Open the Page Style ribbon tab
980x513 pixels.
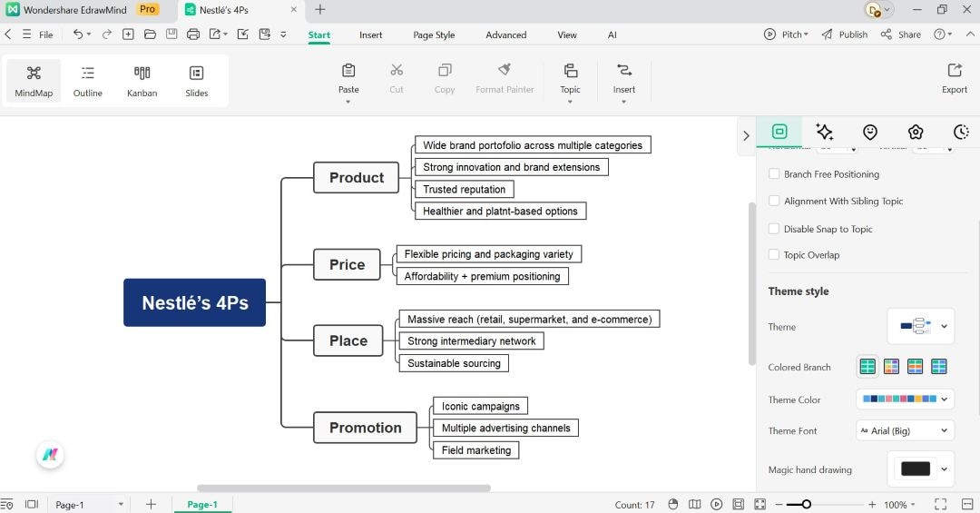tap(434, 35)
